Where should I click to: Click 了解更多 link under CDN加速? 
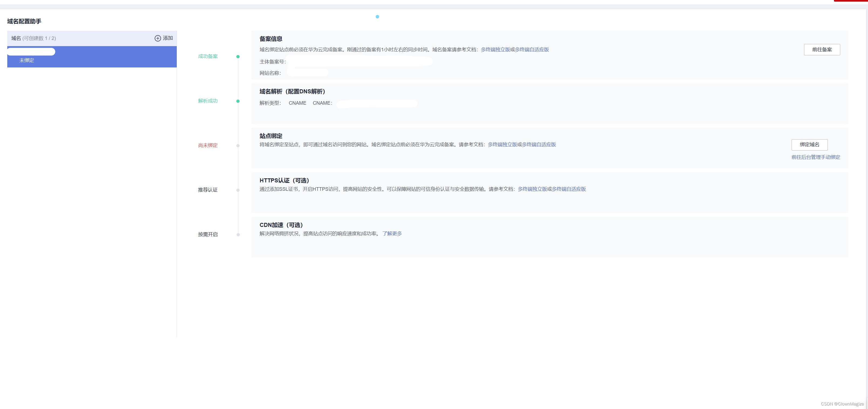(x=392, y=233)
